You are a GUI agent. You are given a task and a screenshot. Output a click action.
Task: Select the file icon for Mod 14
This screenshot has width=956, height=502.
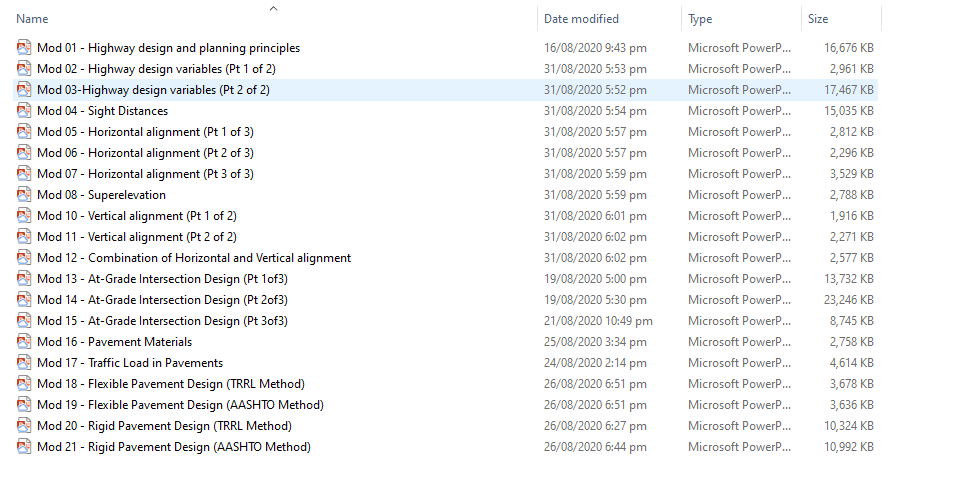[x=24, y=300]
